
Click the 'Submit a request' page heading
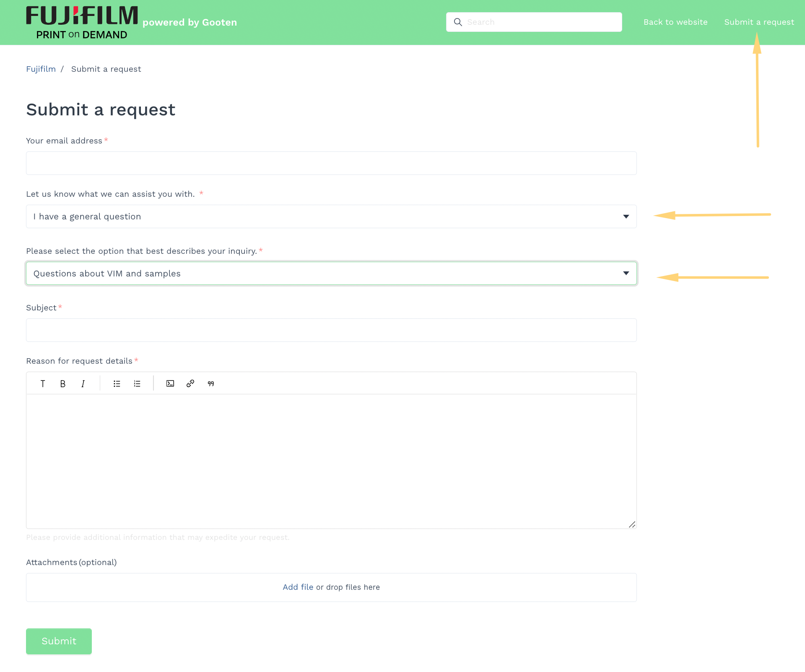tap(101, 110)
